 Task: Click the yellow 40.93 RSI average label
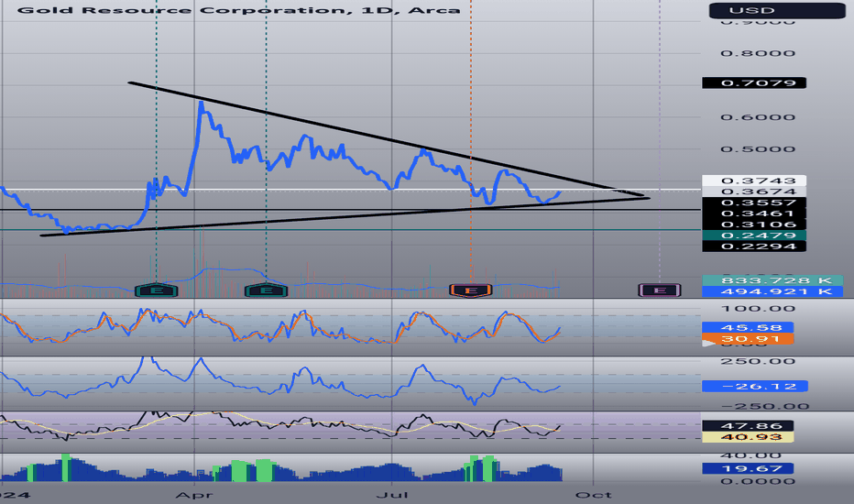click(748, 437)
